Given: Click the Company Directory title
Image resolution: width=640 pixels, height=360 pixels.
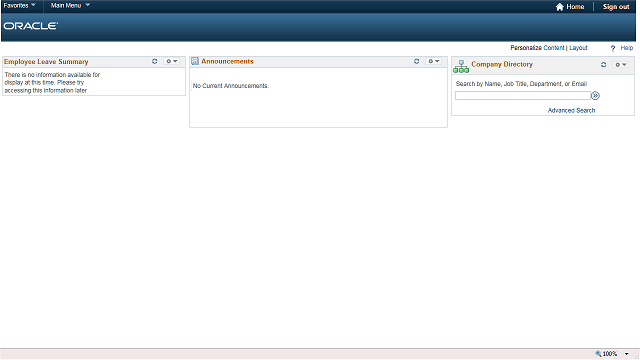Looking at the screenshot, I should 502,64.
